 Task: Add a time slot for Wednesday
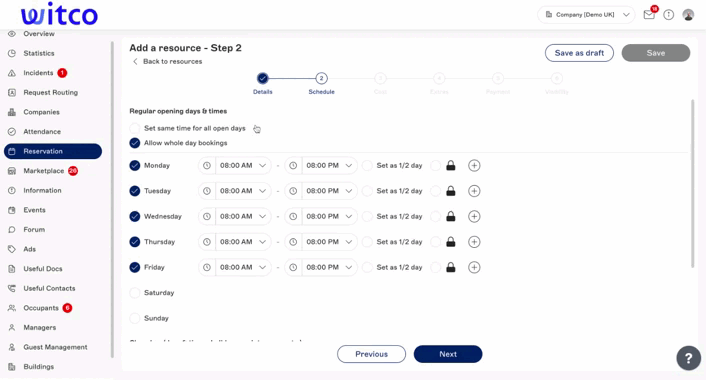pyautogui.click(x=474, y=216)
